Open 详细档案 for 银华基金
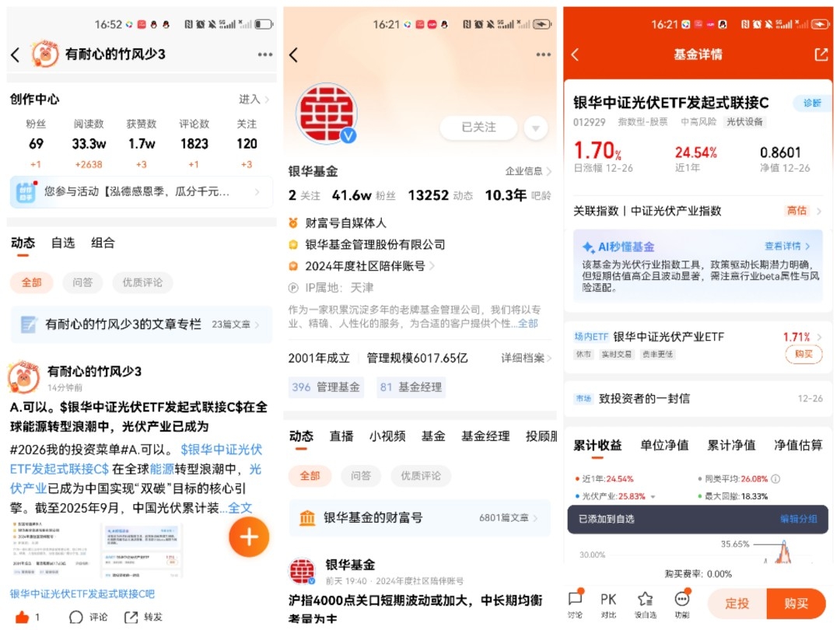This screenshot has width=840, height=630. 526,358
